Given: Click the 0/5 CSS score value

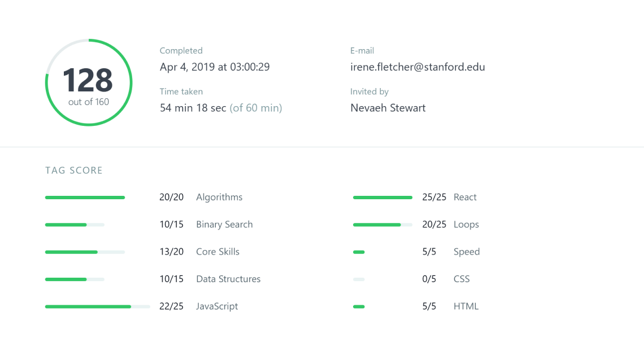Looking at the screenshot, I should point(429,279).
